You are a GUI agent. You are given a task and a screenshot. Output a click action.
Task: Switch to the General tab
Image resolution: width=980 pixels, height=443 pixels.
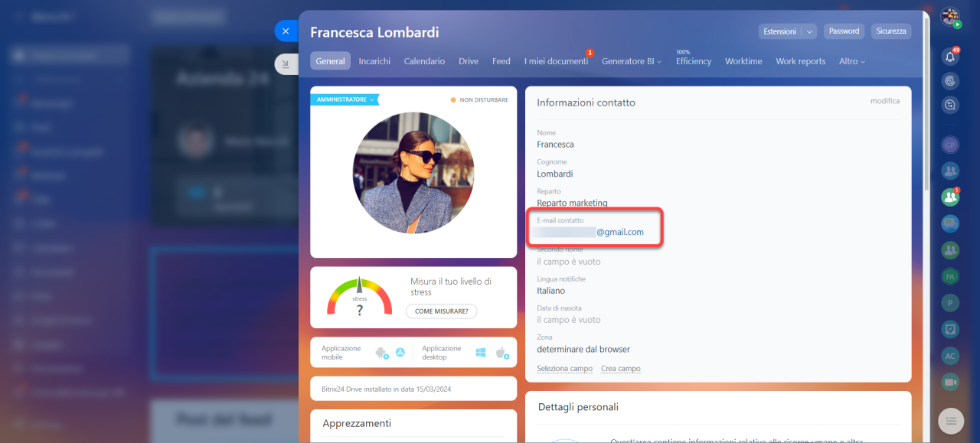[x=331, y=61]
